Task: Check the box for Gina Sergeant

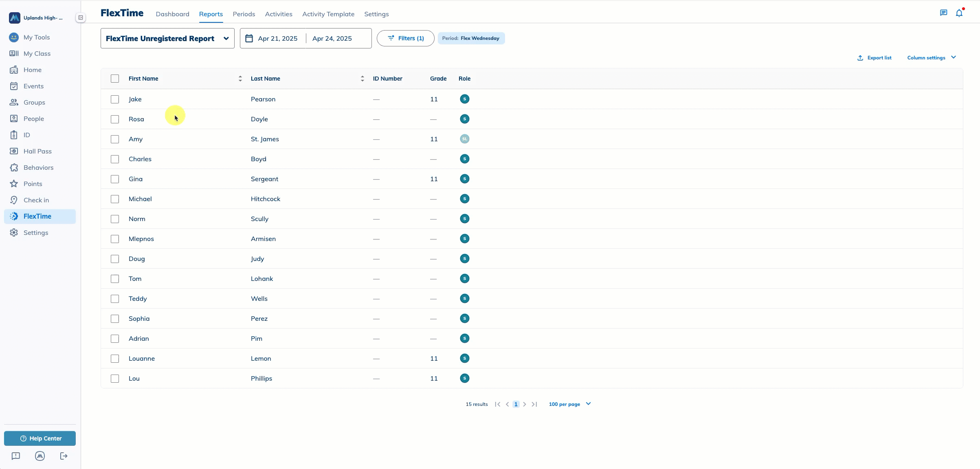Action: 115,179
